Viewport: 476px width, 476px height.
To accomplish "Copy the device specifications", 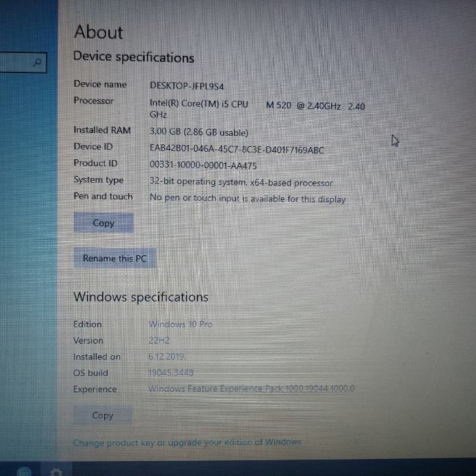I will pyautogui.click(x=103, y=223).
